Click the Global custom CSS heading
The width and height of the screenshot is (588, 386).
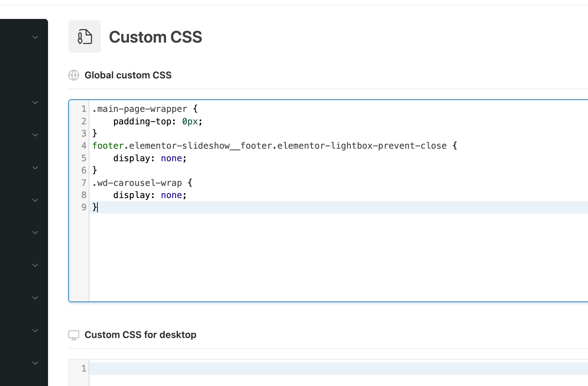pos(128,75)
